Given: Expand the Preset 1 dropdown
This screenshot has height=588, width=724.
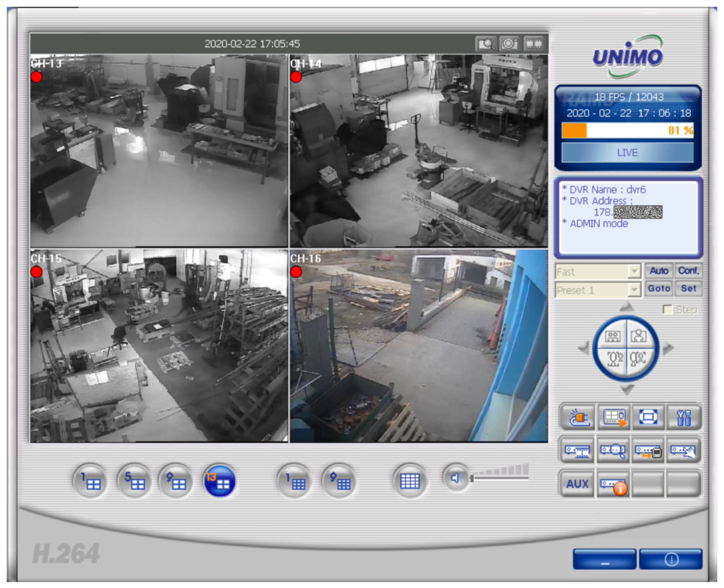Looking at the screenshot, I should pyautogui.click(x=634, y=290).
